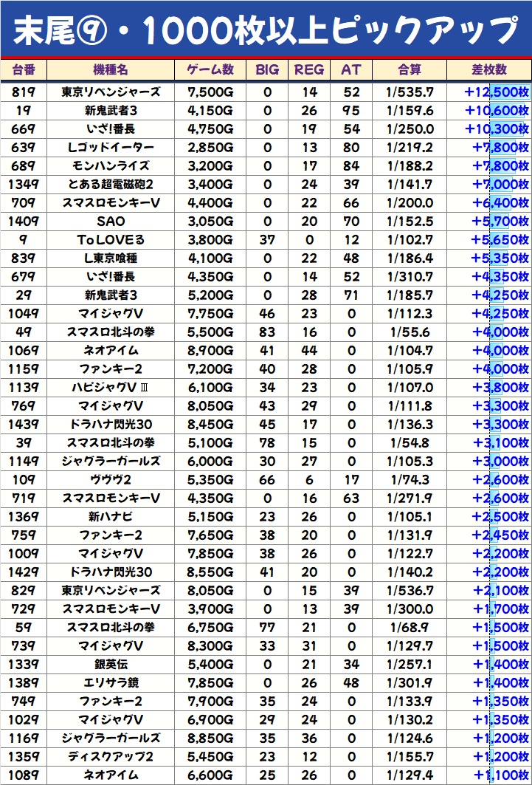The image size is (532, 785).
Task: Click the 台番 column header
Action: (24, 69)
